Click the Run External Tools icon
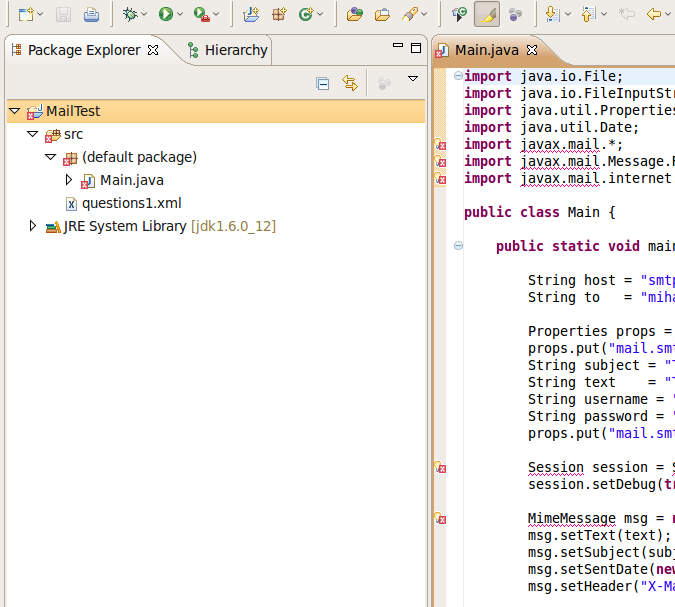The image size is (675, 607). pyautogui.click(x=201, y=15)
